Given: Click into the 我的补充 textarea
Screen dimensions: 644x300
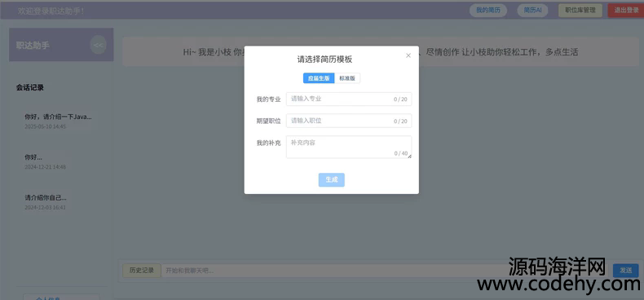Looking at the screenshot, I should tap(349, 147).
